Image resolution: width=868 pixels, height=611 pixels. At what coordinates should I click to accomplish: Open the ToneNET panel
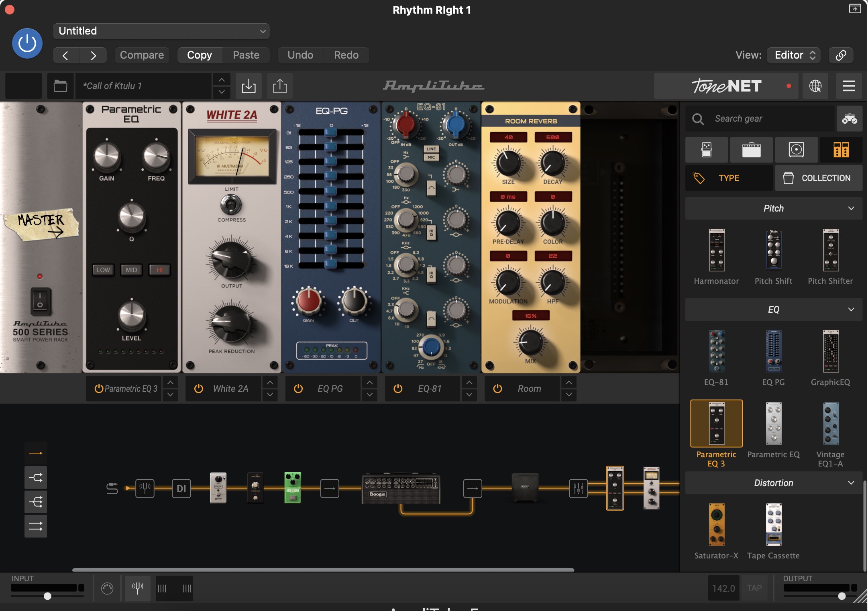tap(727, 86)
